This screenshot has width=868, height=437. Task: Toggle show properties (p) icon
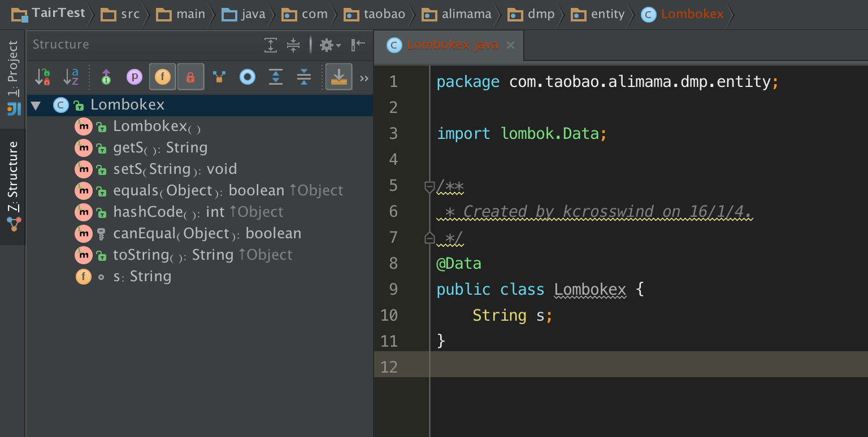(134, 77)
